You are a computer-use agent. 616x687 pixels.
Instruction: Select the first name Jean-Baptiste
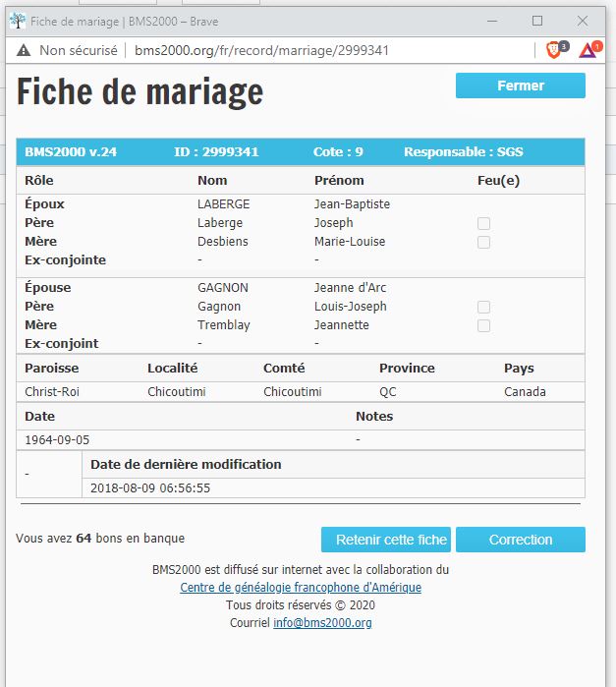(352, 204)
